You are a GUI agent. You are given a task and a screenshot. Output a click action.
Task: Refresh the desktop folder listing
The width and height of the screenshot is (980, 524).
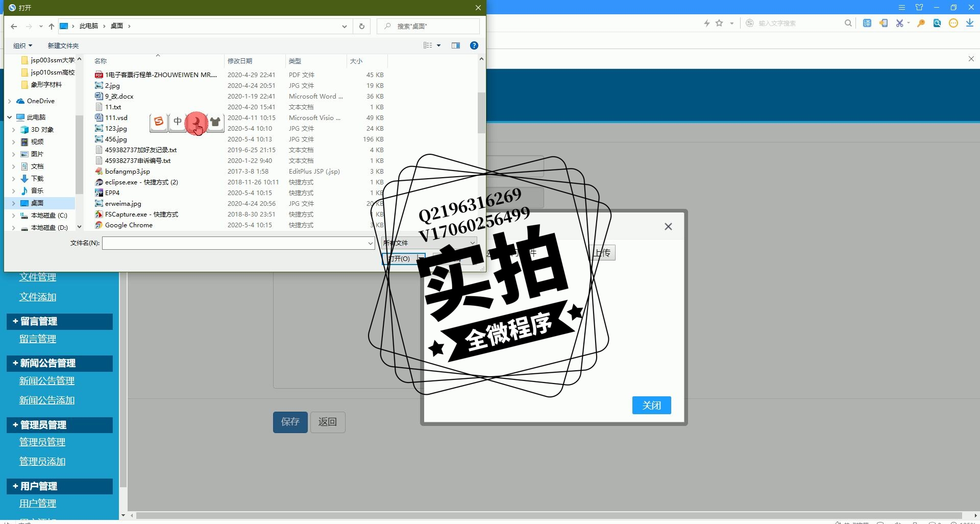(x=362, y=26)
